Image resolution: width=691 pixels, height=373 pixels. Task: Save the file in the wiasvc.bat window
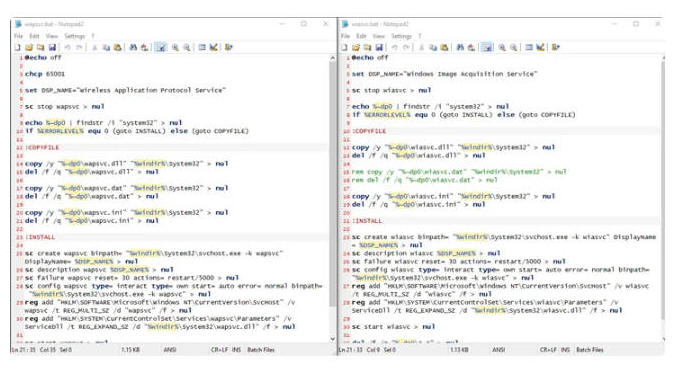click(379, 47)
